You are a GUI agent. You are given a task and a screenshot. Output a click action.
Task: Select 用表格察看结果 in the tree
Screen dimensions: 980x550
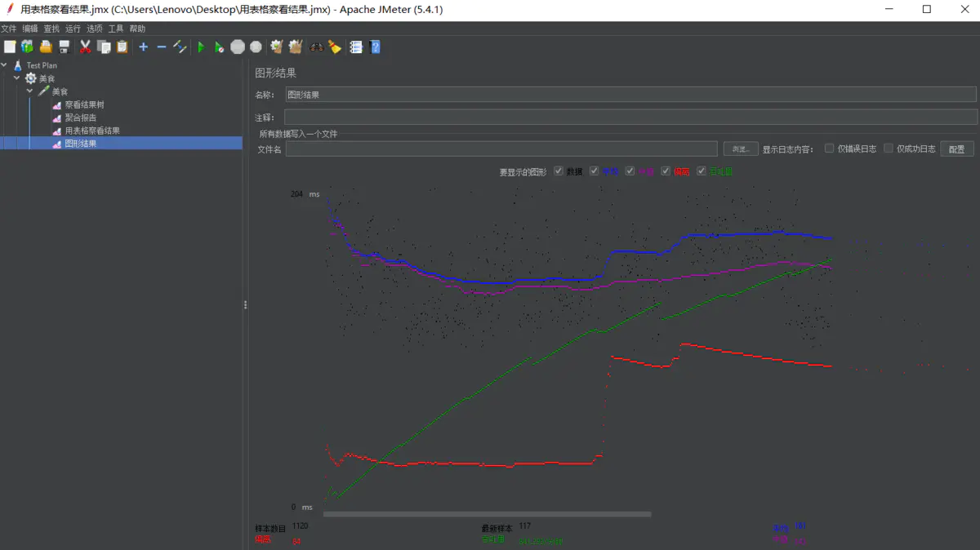tap(92, 131)
